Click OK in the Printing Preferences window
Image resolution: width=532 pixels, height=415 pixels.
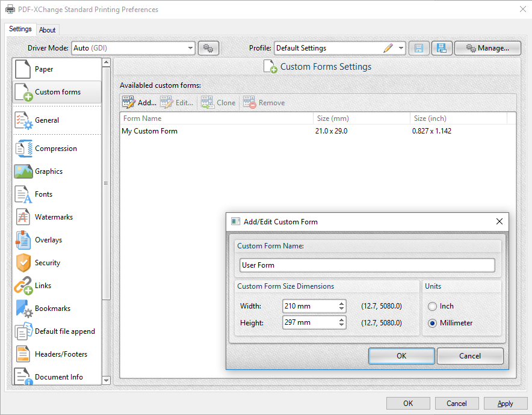tap(408, 404)
